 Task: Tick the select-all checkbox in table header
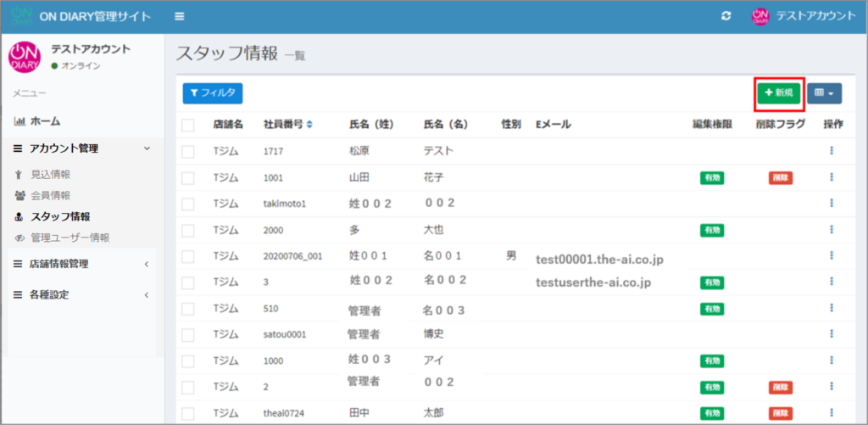(188, 126)
